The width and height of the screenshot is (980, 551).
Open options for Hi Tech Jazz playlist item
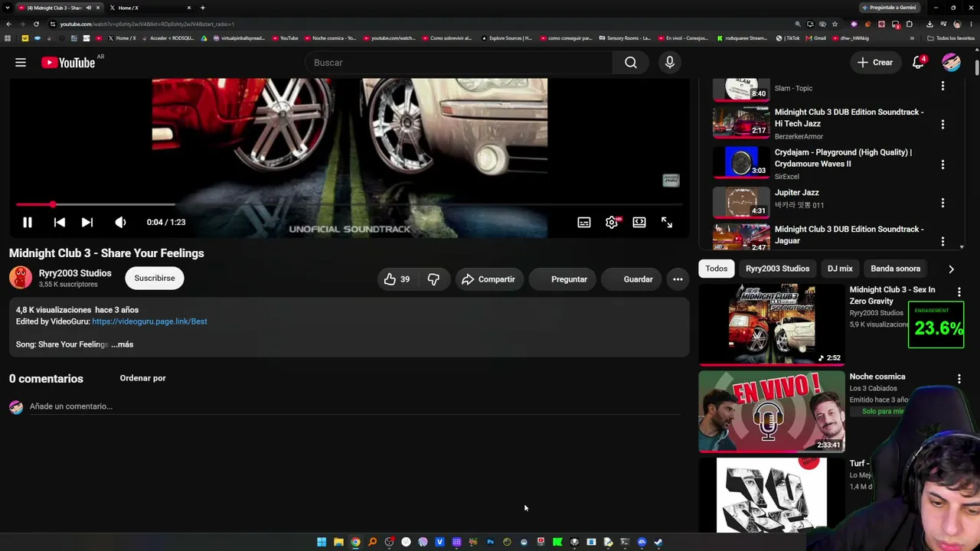tap(942, 124)
